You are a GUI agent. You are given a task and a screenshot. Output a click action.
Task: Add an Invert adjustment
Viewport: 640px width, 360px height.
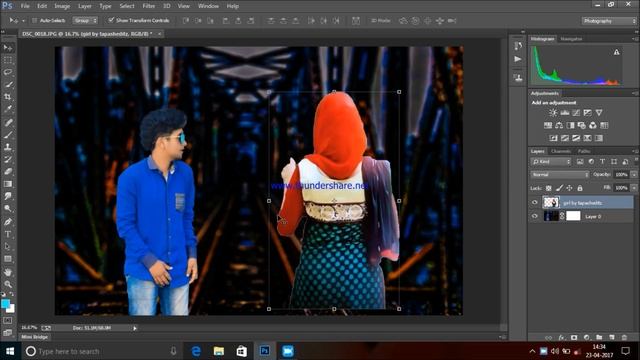[553, 138]
